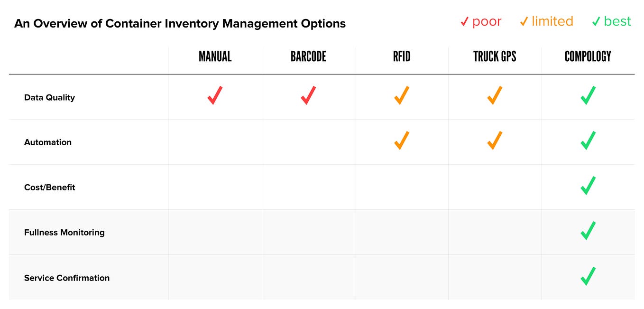Click the green Compology Cost/Benefit checkmark
This screenshot has width=644, height=309.
click(x=588, y=186)
